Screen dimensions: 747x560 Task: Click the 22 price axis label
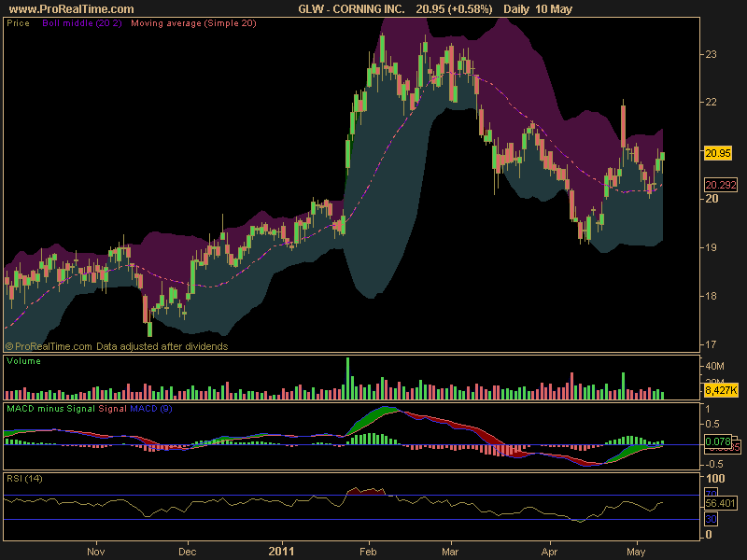point(711,102)
